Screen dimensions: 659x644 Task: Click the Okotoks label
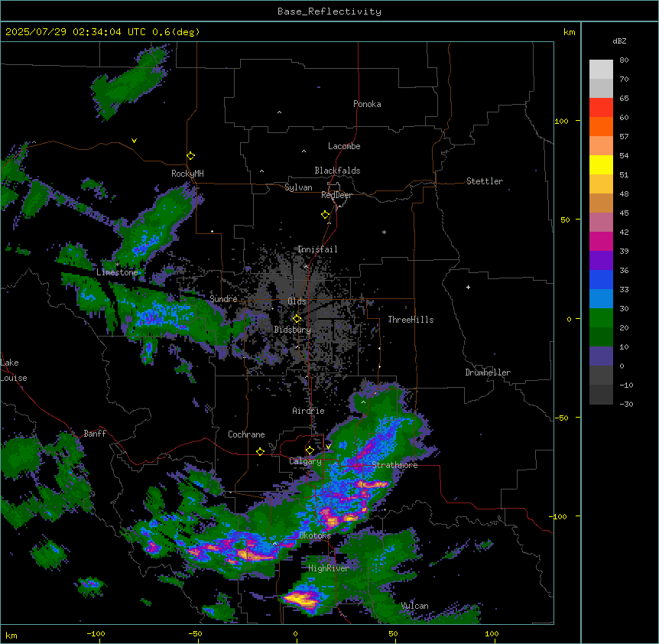(315, 535)
